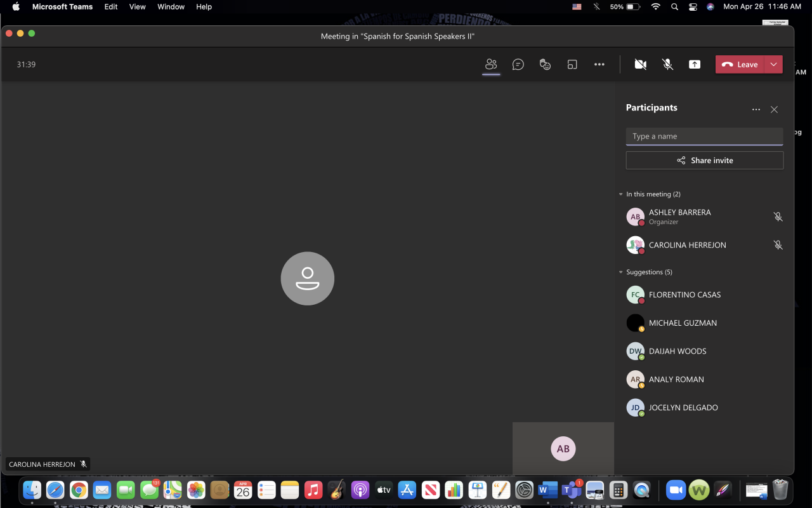
Task: Open participants panel more options ellipsis
Action: pyautogui.click(x=756, y=109)
